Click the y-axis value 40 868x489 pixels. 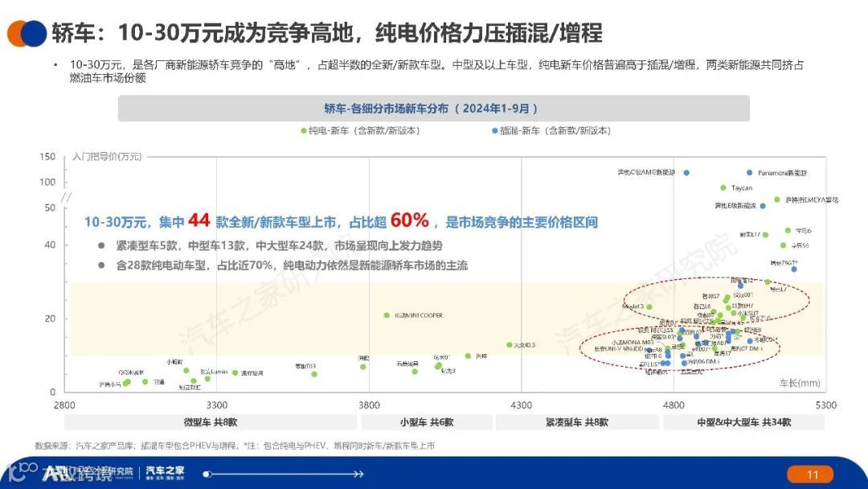click(x=50, y=244)
